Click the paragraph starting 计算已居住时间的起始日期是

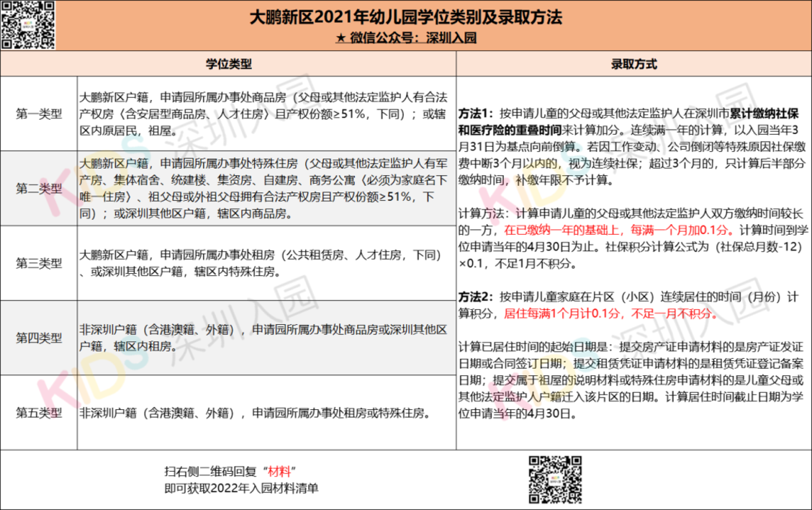tap(631, 380)
